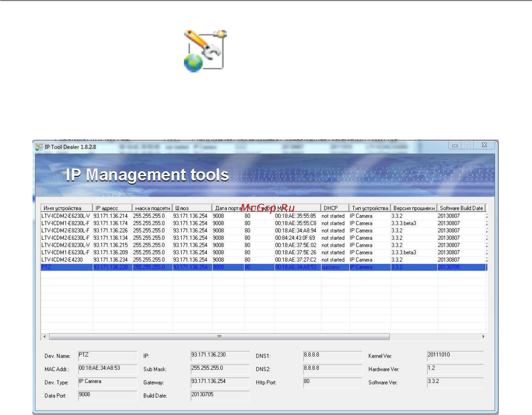532x415 pixels.
Task: Maximize the IP Tool Dealer window
Action: click(x=467, y=145)
